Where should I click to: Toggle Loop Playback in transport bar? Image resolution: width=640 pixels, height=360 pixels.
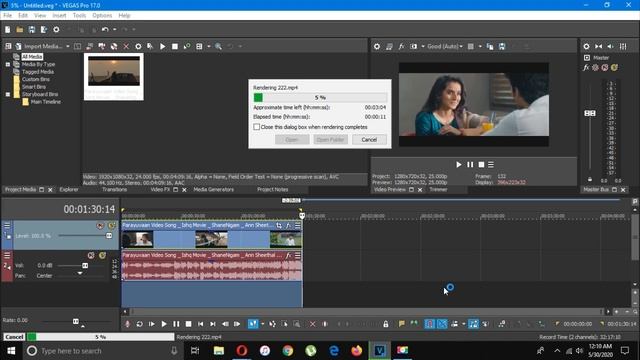(140, 324)
